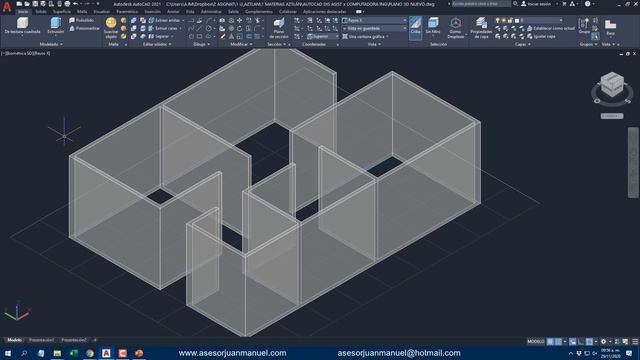Click the viewport label Rayos X control
Screen dimensions: 640x360
click(x=43, y=53)
